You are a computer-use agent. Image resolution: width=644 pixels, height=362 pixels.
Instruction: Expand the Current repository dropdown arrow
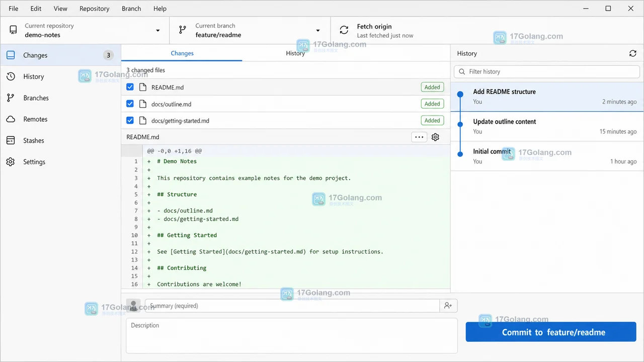pyautogui.click(x=157, y=31)
